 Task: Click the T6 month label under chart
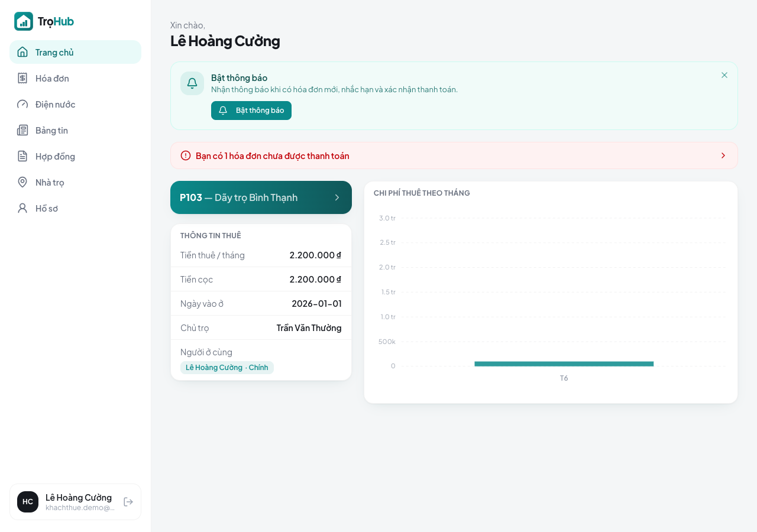[564, 378]
